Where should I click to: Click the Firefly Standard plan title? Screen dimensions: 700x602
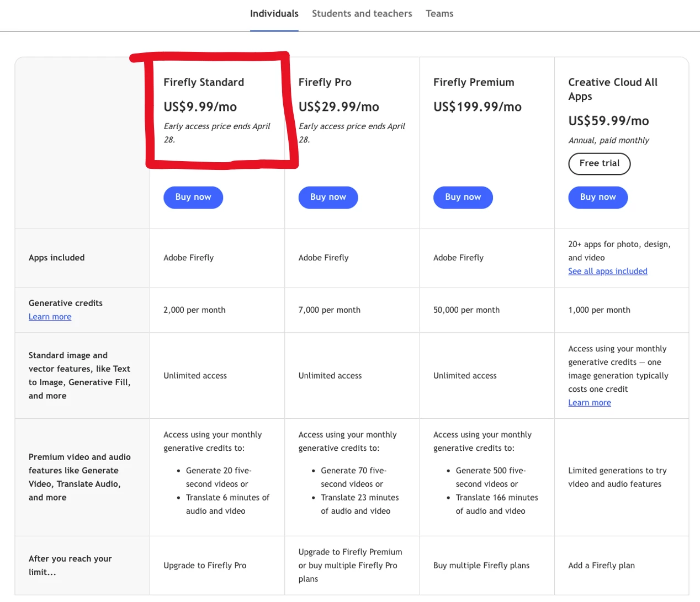[204, 82]
